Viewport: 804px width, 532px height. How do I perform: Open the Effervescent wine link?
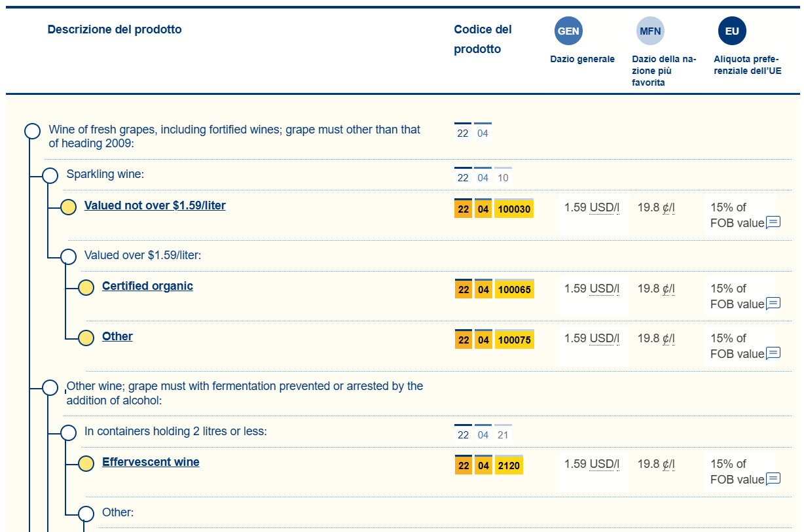coord(151,462)
